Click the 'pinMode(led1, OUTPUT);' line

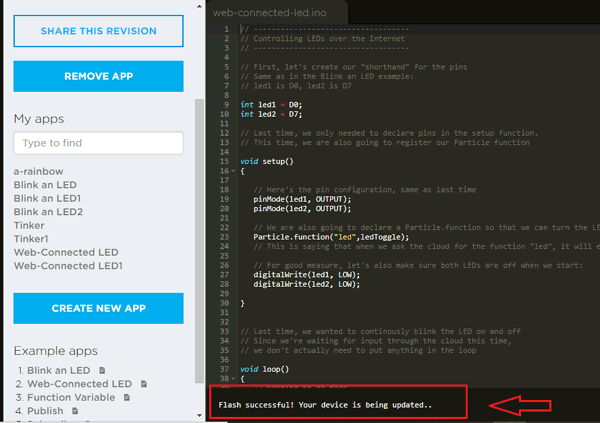click(x=302, y=199)
